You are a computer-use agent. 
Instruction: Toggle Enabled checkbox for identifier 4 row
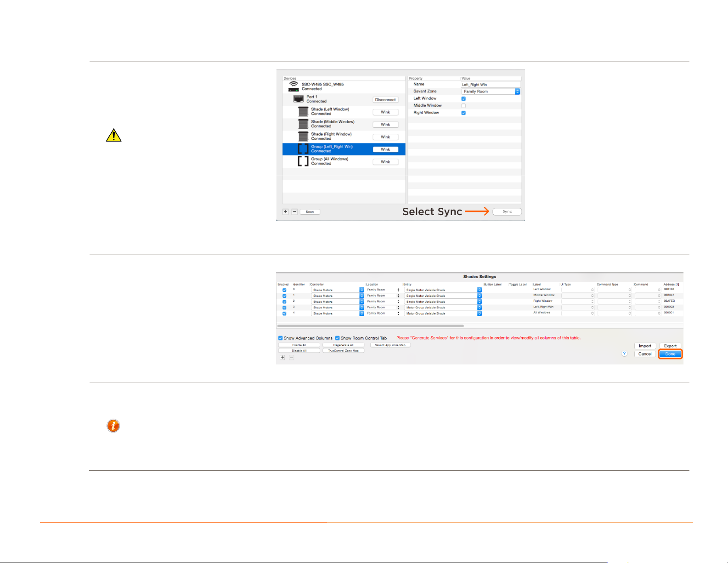click(x=284, y=313)
